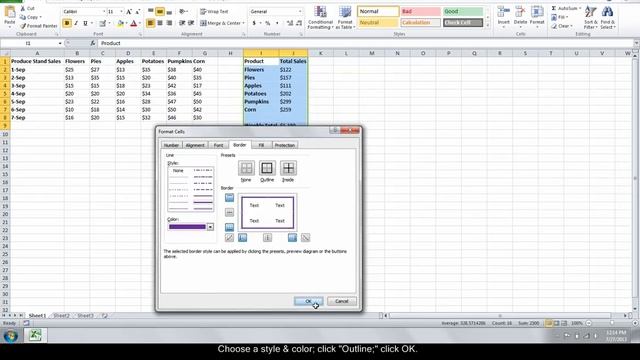
Task: Toggle Italic formatting in the ribbon
Action: coord(76,23)
